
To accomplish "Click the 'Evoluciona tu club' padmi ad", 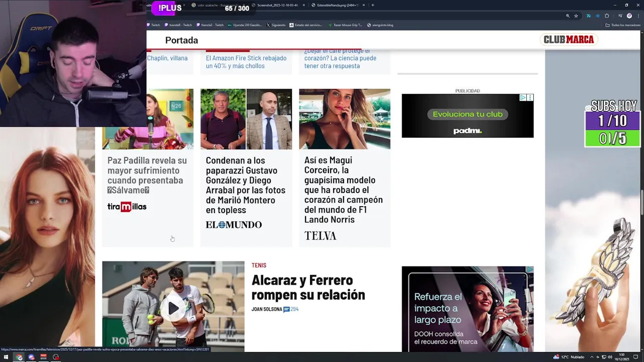I will click(x=467, y=116).
